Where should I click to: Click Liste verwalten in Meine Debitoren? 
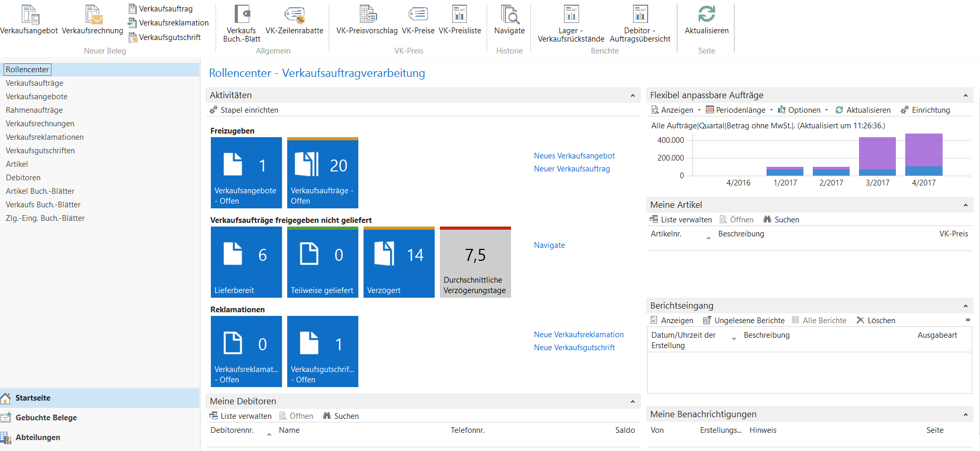[x=240, y=416]
